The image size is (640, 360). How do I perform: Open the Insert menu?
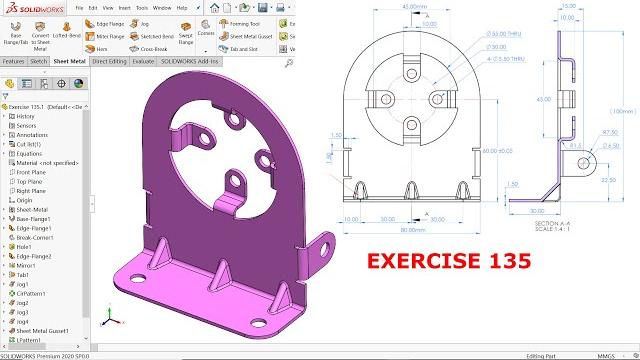(x=124, y=8)
